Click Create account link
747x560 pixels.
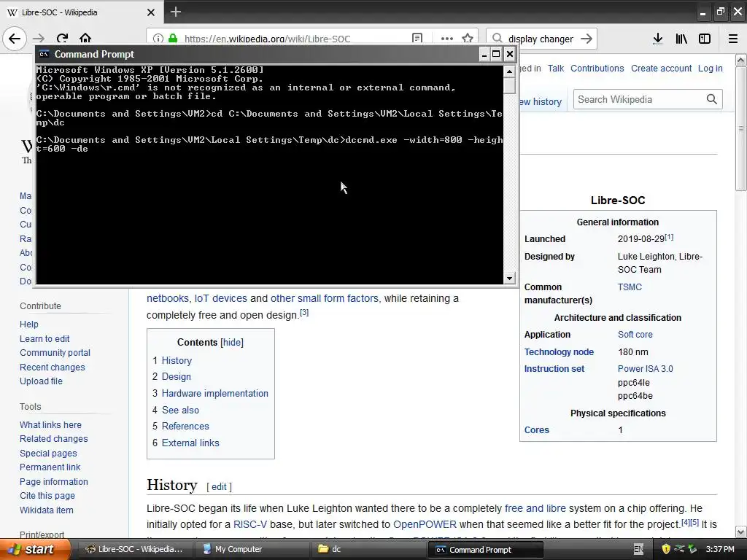(x=661, y=68)
